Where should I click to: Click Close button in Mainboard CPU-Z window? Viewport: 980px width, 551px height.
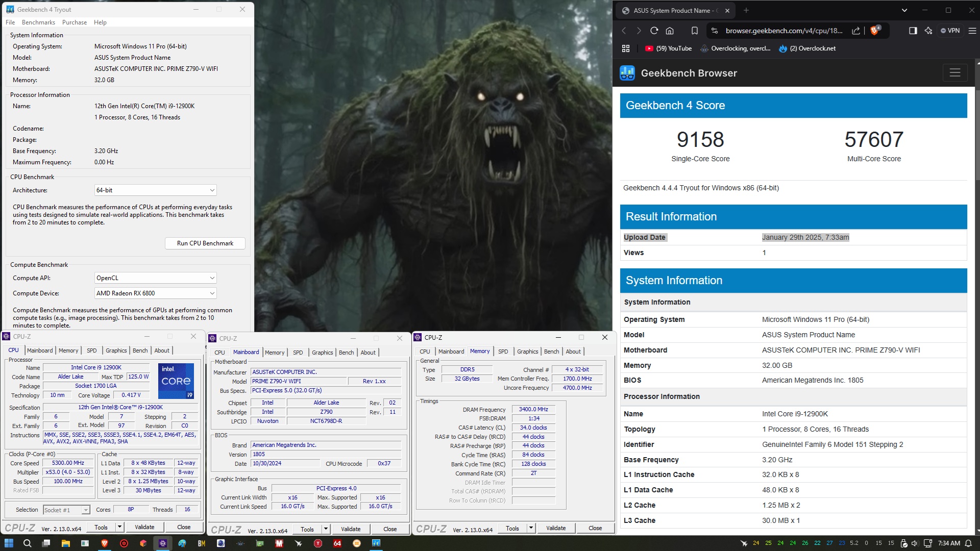390,529
